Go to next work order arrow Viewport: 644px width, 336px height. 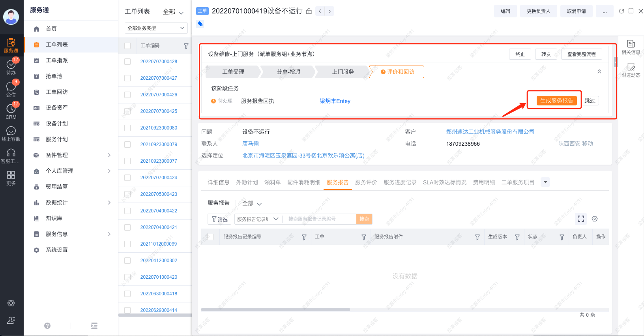click(329, 11)
